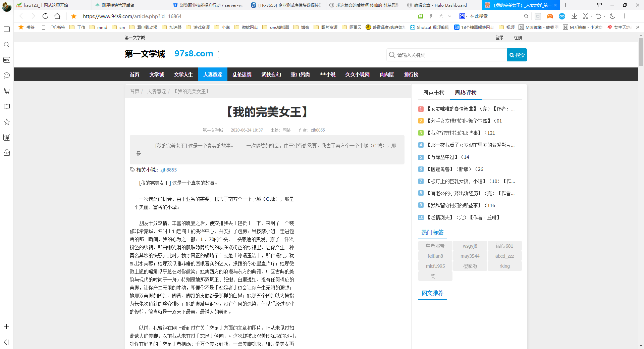Screen dimensions: 644x349
Task: Reload the current page
Action: (x=45, y=16)
